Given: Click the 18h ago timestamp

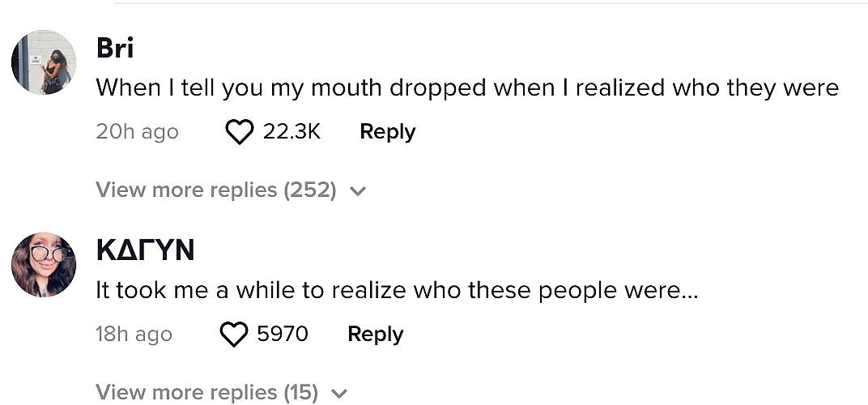Looking at the screenshot, I should tap(134, 335).
